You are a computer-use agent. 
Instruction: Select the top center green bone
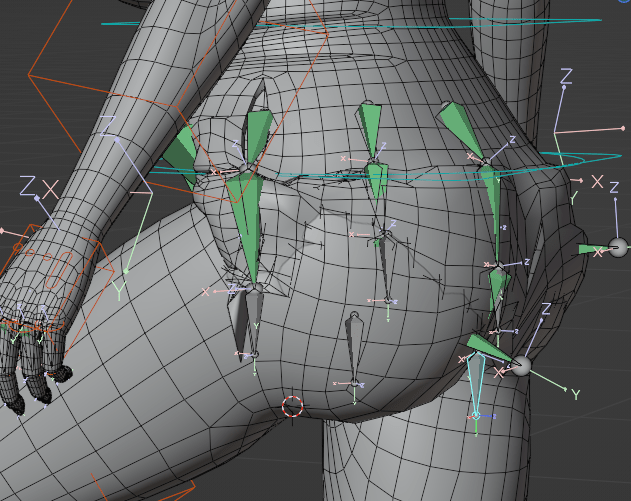(x=370, y=128)
